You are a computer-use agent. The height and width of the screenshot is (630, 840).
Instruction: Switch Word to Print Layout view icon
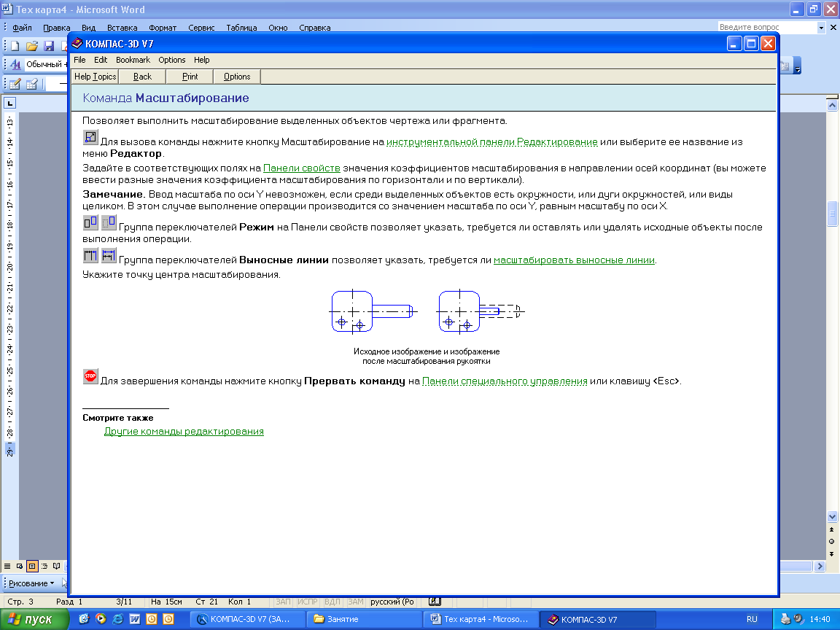pyautogui.click(x=32, y=567)
